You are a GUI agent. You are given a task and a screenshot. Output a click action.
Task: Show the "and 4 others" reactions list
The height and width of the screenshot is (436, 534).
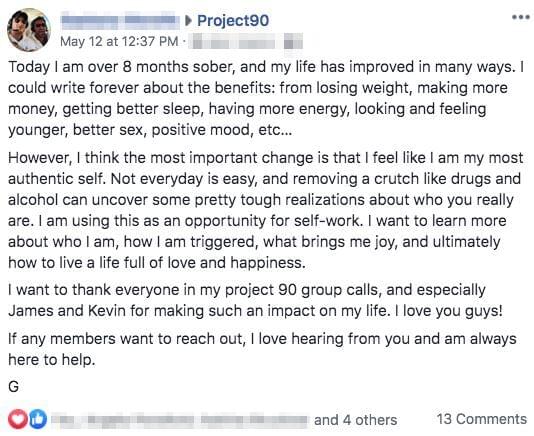pyautogui.click(x=356, y=420)
